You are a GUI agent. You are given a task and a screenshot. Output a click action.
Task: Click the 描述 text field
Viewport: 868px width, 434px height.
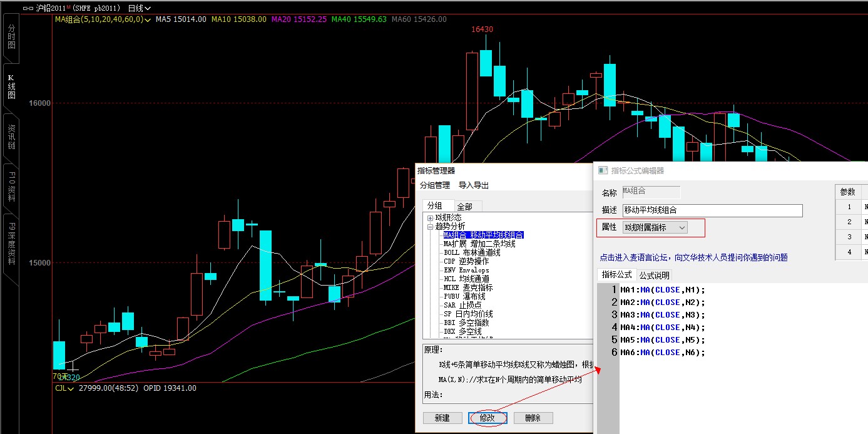pos(712,210)
